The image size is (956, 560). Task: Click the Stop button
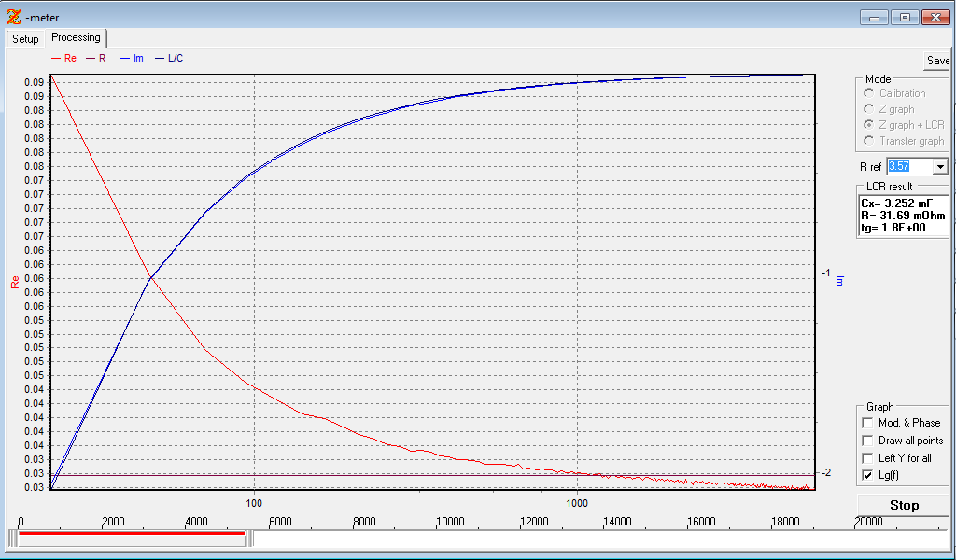coord(904,505)
